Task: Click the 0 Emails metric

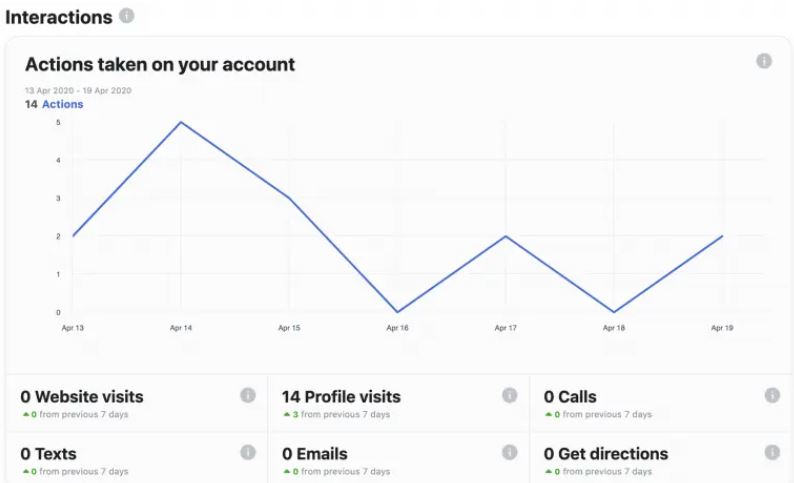Action: tap(315, 454)
